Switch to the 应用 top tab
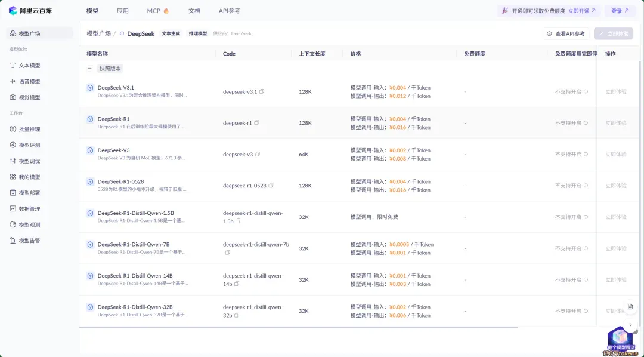Image resolution: width=644 pixels, height=357 pixels. point(122,11)
